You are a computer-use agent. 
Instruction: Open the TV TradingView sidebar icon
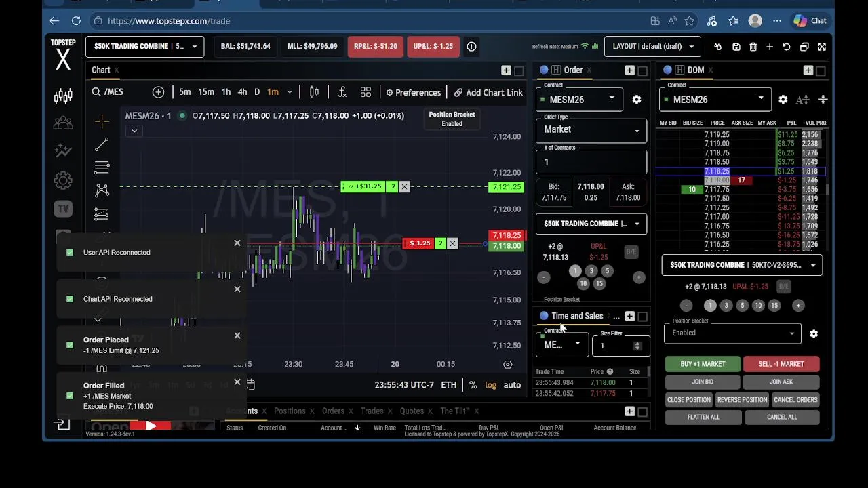click(63, 209)
